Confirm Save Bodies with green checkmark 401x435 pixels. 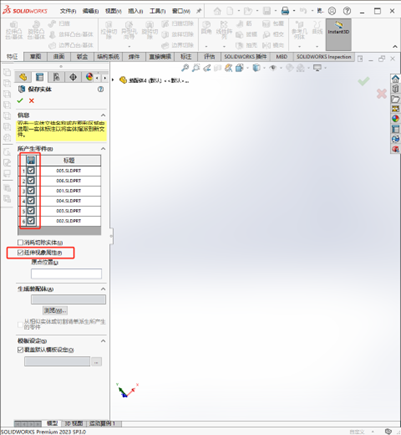pyautogui.click(x=20, y=101)
